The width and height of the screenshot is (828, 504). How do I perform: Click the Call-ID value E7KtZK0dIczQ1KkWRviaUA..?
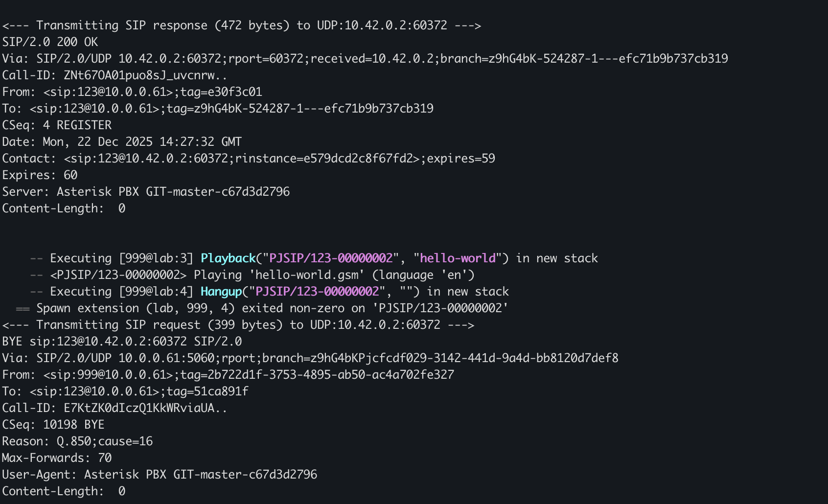click(x=145, y=408)
